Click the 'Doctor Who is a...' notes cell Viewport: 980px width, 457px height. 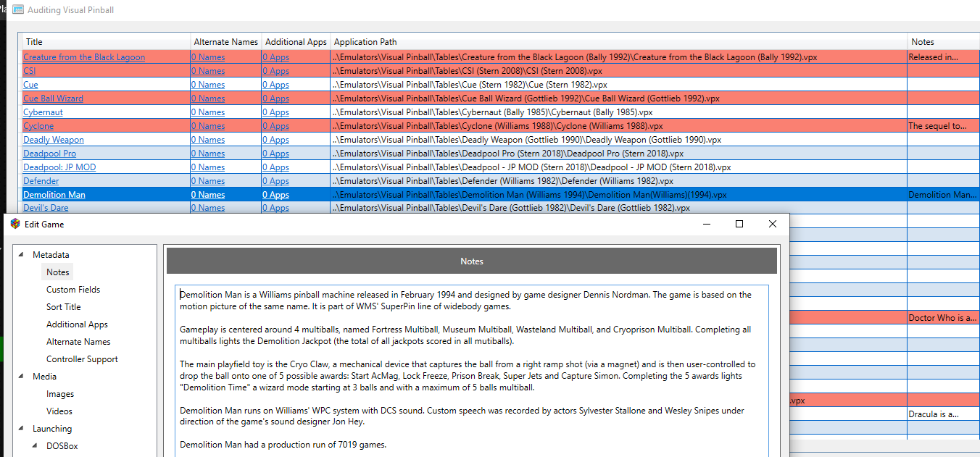(943, 318)
